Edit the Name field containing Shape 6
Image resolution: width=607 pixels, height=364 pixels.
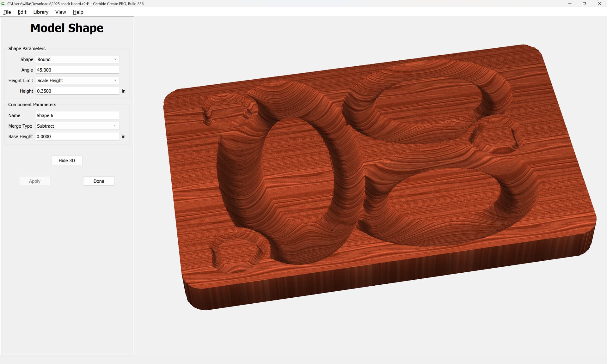click(77, 116)
